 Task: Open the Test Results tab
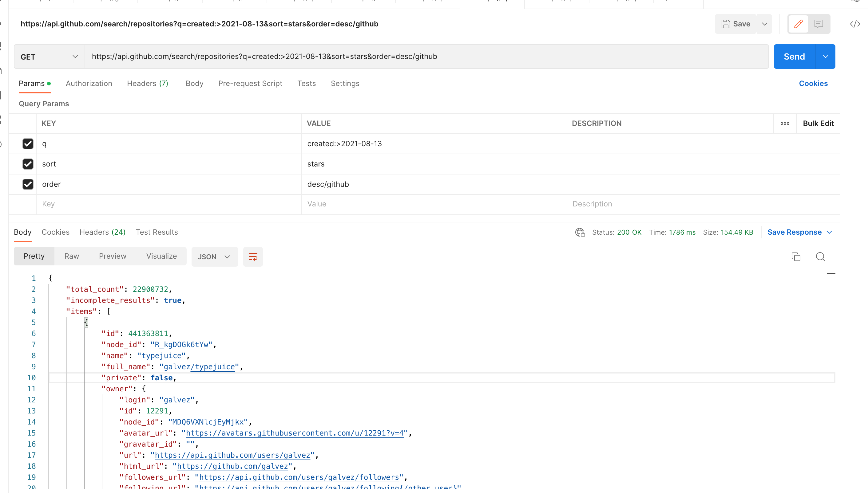[157, 233]
